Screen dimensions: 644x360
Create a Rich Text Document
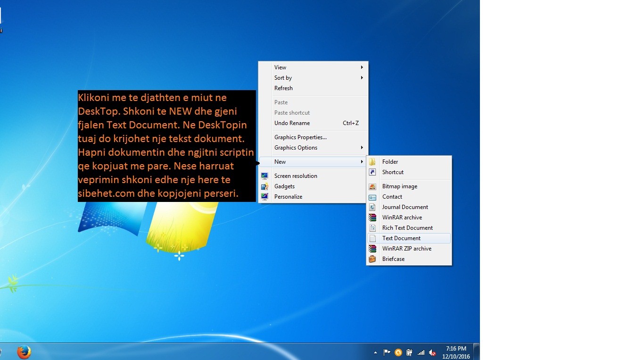point(409,228)
